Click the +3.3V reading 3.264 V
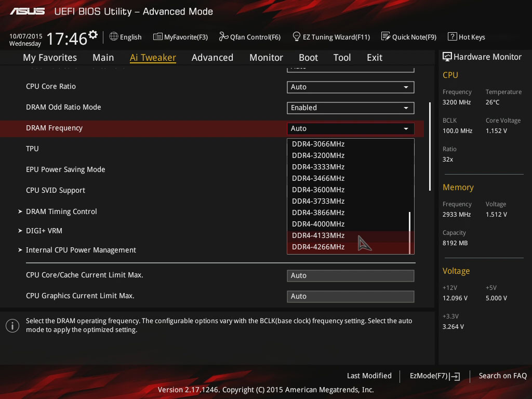Image resolution: width=532 pixels, height=399 pixels. [x=453, y=327]
